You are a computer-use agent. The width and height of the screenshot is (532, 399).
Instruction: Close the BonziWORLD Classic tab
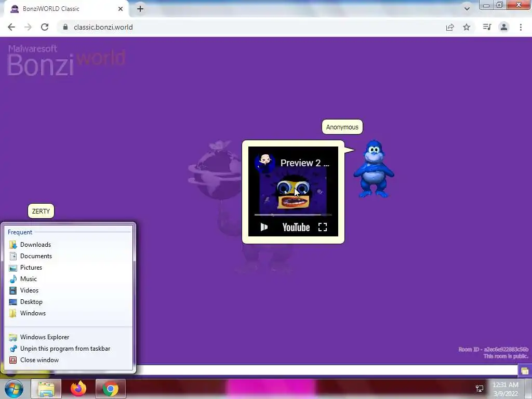pyautogui.click(x=121, y=9)
